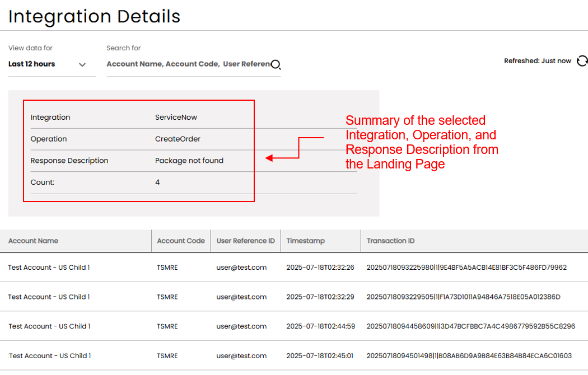Image resolution: width=588 pixels, height=375 pixels.
Task: Click the Transaction ID column header
Action: click(390, 241)
